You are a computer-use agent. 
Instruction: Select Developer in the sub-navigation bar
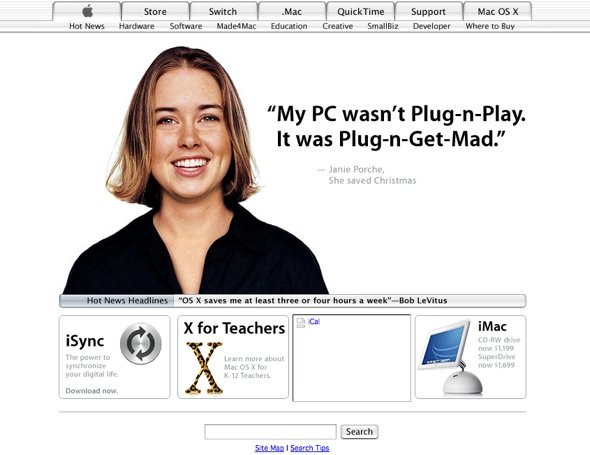pyautogui.click(x=432, y=26)
